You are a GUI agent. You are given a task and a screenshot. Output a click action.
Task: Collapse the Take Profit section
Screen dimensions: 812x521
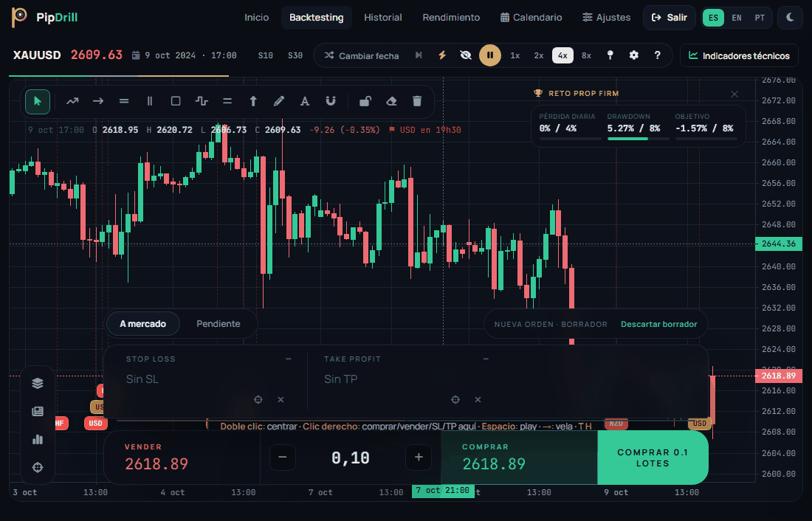[x=486, y=359]
